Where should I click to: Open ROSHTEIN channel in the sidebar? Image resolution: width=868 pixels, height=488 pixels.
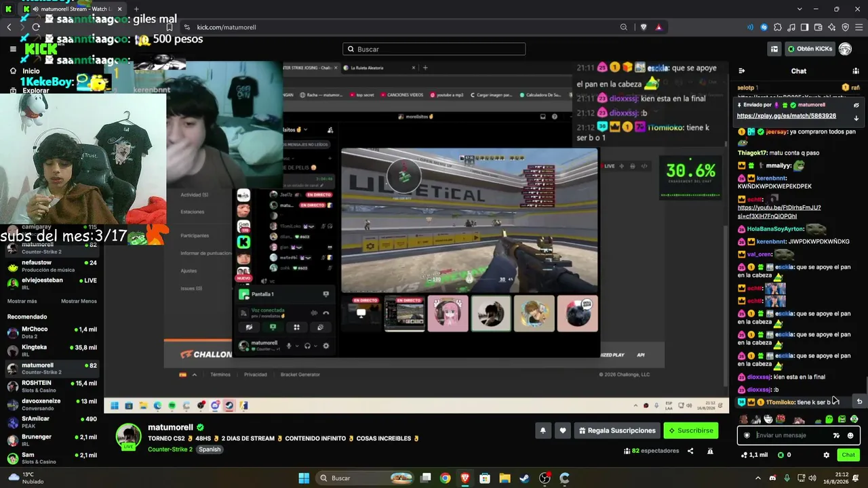tap(52, 386)
